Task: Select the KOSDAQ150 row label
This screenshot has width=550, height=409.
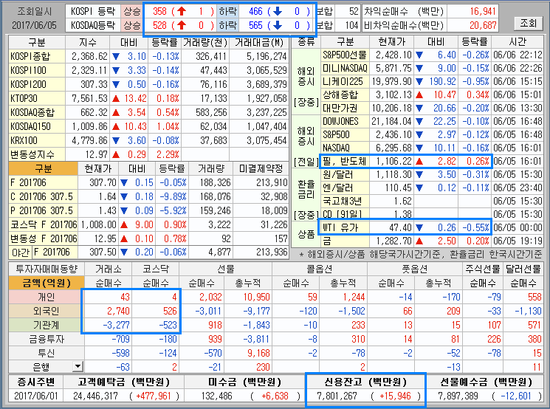Action: (37, 126)
